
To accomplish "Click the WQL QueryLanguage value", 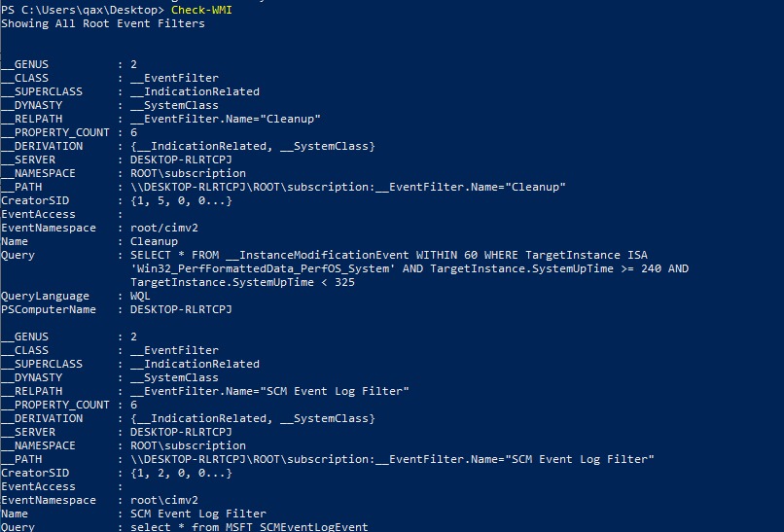I will tap(140, 296).
